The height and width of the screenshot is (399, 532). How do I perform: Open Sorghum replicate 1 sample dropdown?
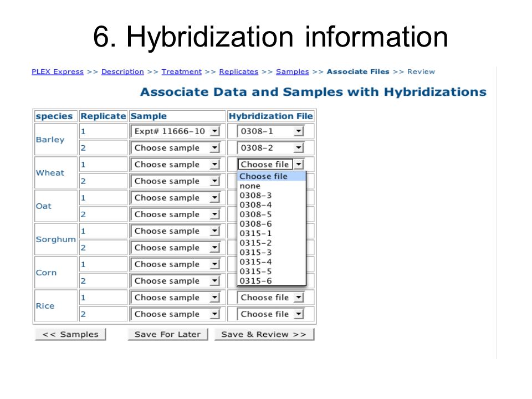tap(176, 231)
